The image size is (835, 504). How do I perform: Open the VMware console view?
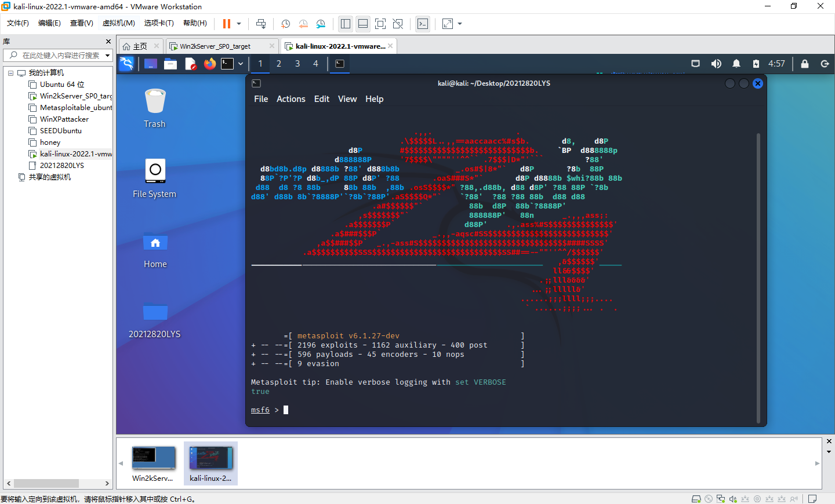coord(423,24)
